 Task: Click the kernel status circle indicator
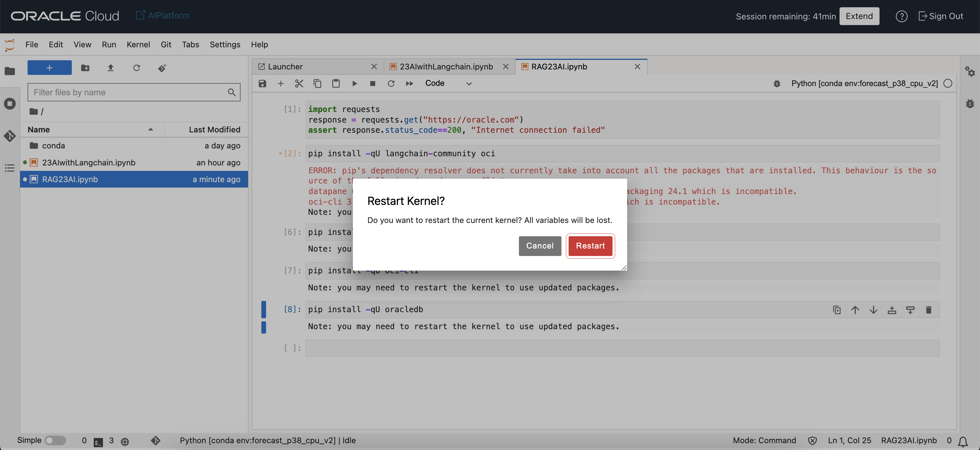[948, 83]
